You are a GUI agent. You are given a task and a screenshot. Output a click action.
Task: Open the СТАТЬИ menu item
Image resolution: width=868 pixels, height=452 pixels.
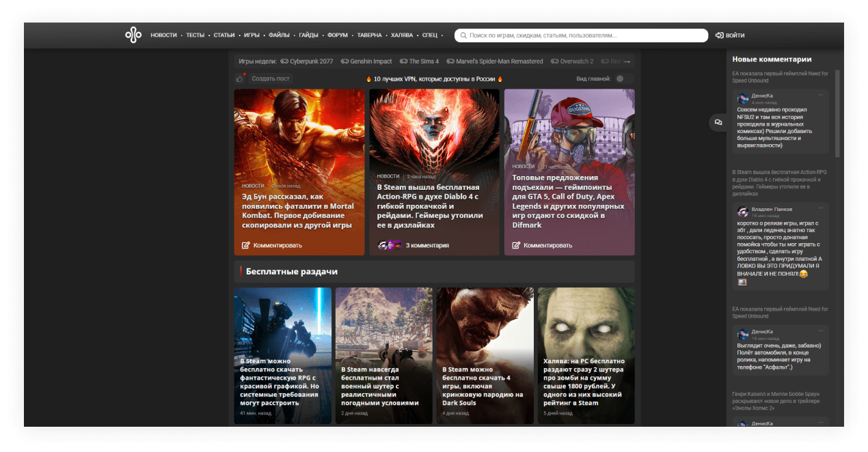coord(224,36)
